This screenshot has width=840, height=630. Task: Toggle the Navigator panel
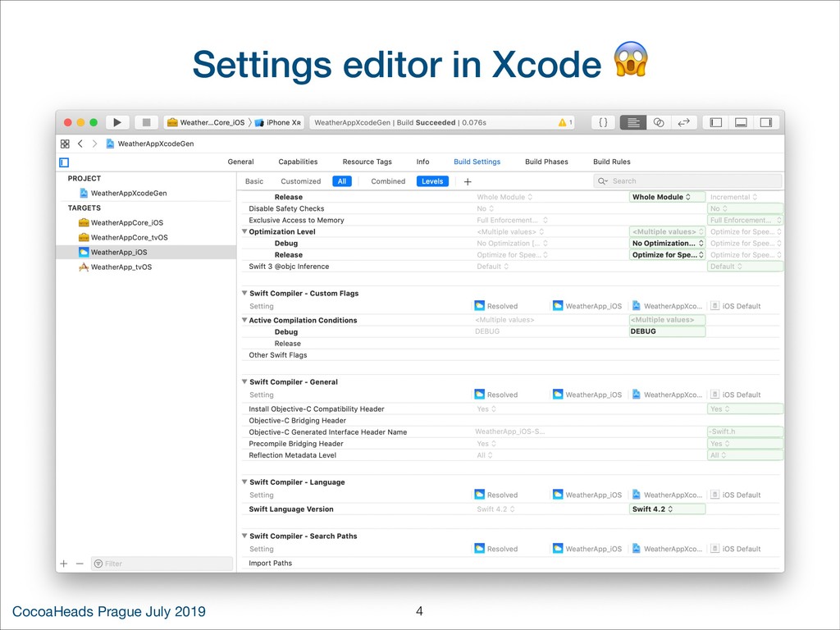[715, 123]
